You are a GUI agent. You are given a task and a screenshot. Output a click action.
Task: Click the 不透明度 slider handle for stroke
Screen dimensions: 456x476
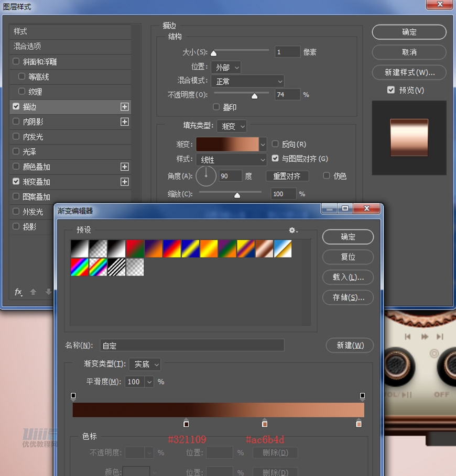(x=255, y=96)
